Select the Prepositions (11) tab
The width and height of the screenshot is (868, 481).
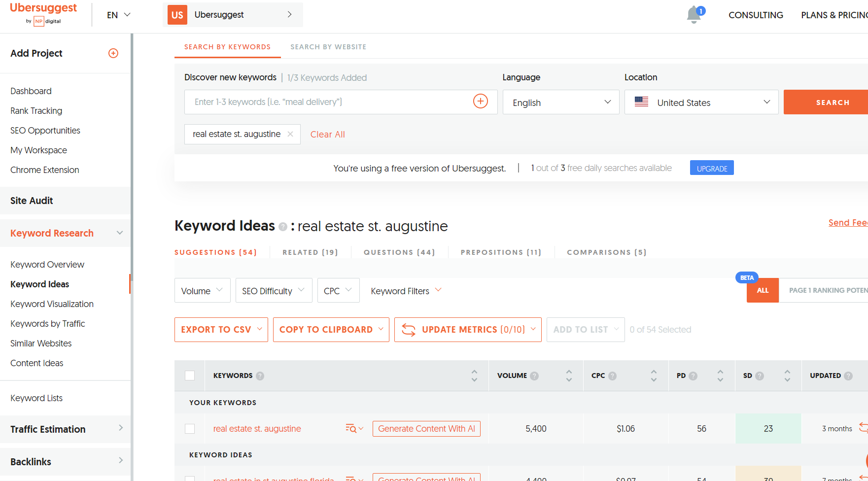click(x=501, y=252)
